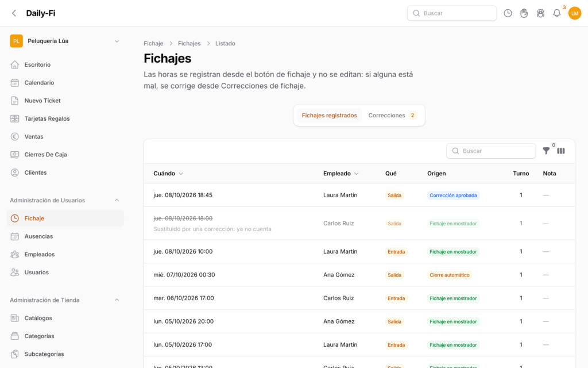This screenshot has width=588, height=368.
Task: Click the Cierres De Caja cash icon
Action: click(x=14, y=155)
